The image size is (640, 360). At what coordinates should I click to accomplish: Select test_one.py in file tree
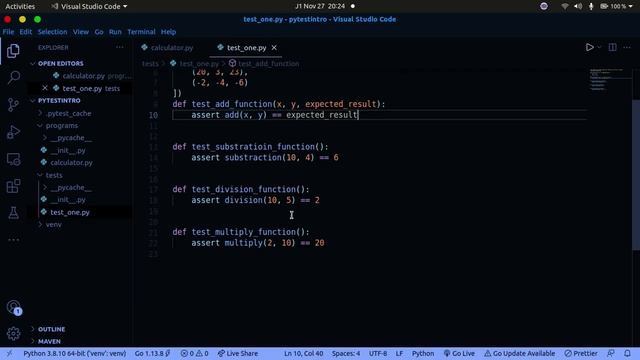pyautogui.click(x=70, y=212)
